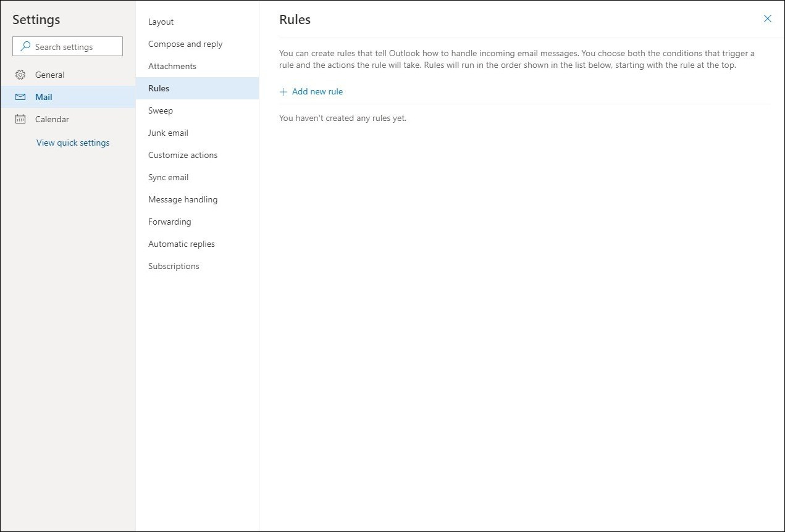The width and height of the screenshot is (785, 532).
Task: Click the Settings title text
Action: click(x=36, y=19)
